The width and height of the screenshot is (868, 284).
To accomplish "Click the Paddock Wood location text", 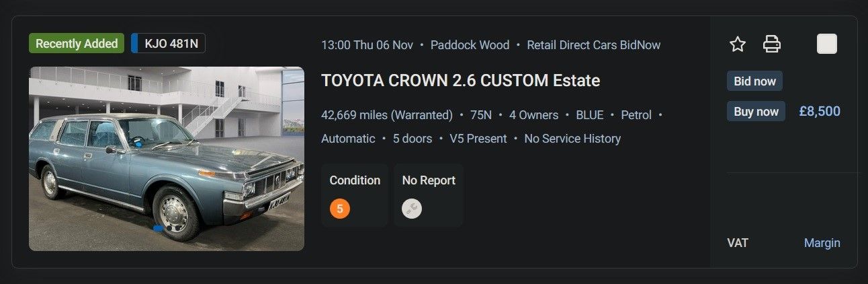I will click(x=470, y=45).
